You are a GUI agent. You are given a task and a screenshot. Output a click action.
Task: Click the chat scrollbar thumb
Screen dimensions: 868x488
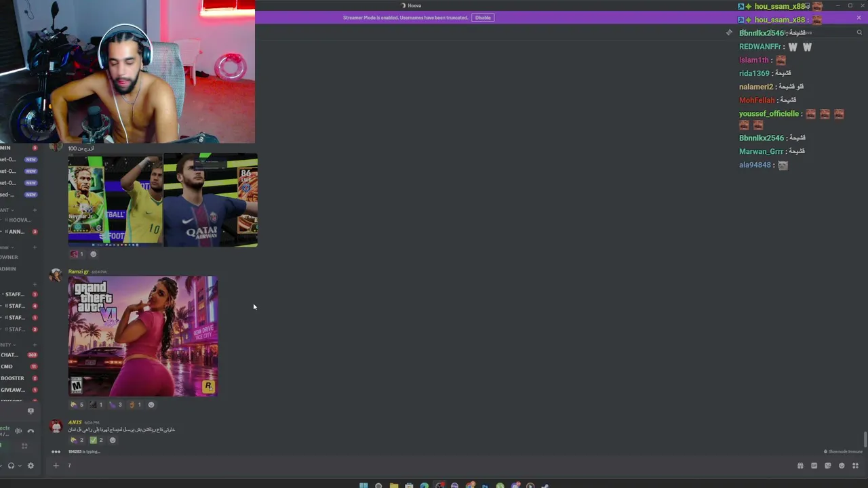[x=865, y=439]
